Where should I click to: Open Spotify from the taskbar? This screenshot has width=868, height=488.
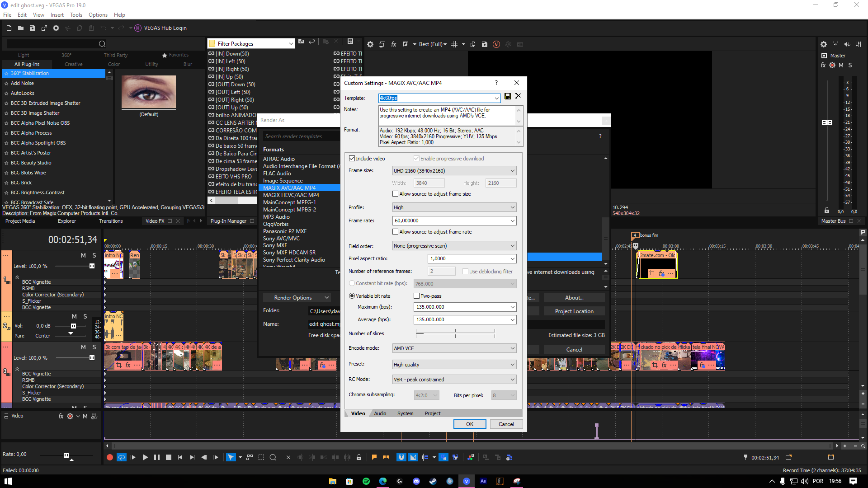[366, 481]
